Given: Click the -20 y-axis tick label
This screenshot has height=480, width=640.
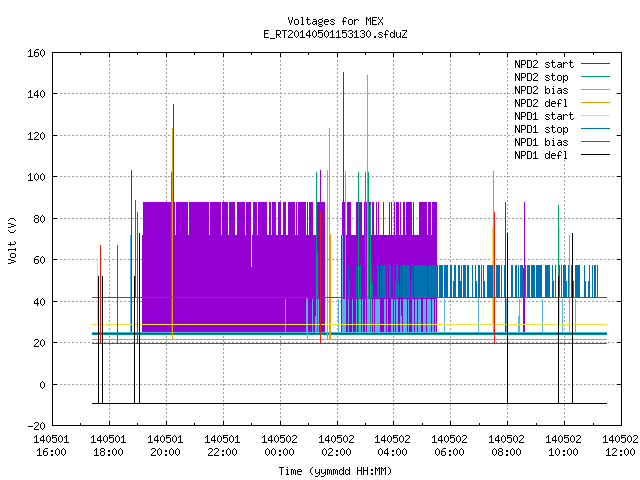Looking at the screenshot, I should tap(36, 426).
